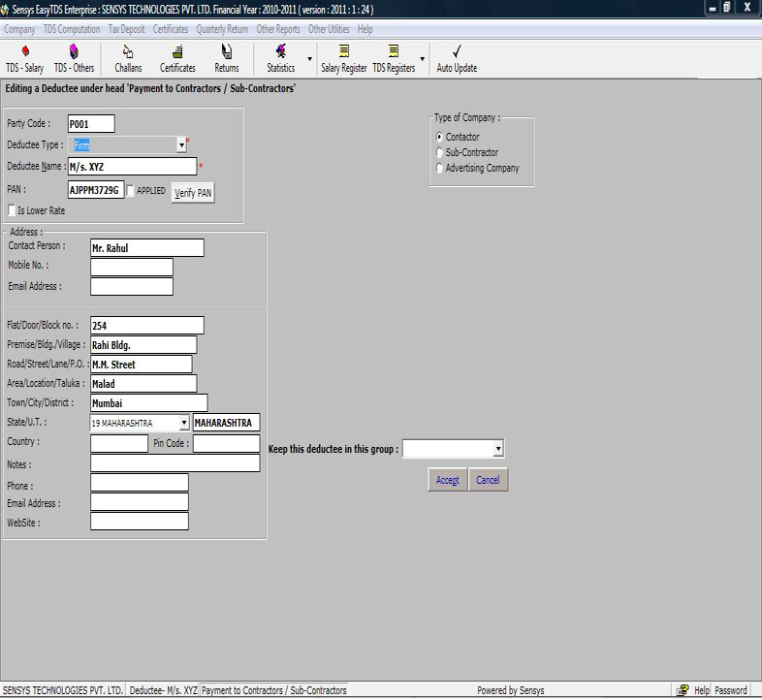The width and height of the screenshot is (762, 700).
Task: Click Party Code field P001
Action: (91, 124)
